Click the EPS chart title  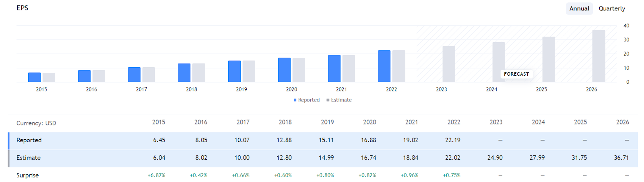[23, 8]
